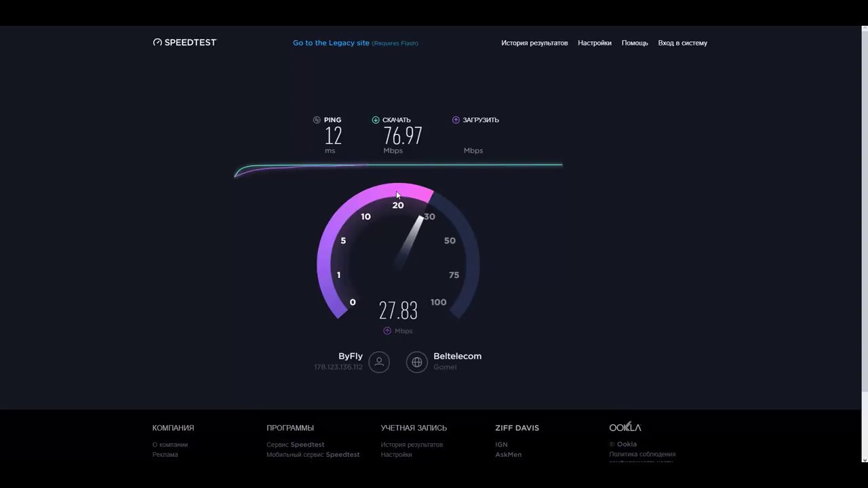This screenshot has width=868, height=488.
Task: Open the AskMen footer link
Action: click(509, 455)
